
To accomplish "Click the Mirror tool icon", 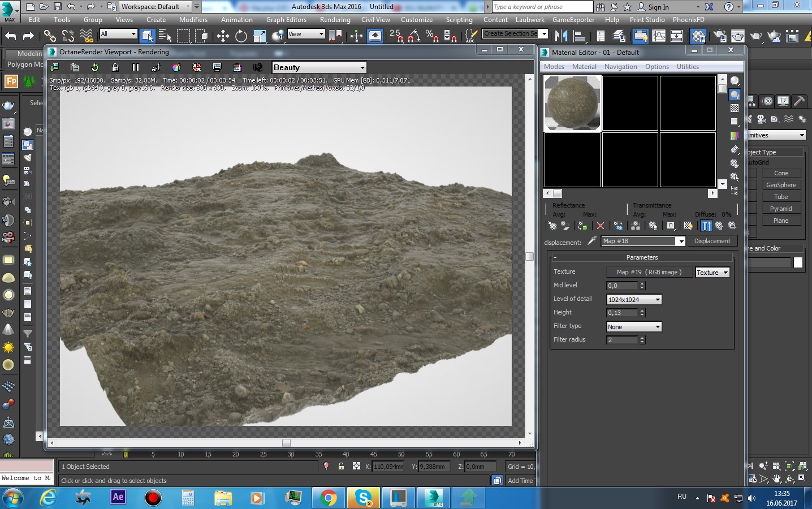I will (561, 36).
